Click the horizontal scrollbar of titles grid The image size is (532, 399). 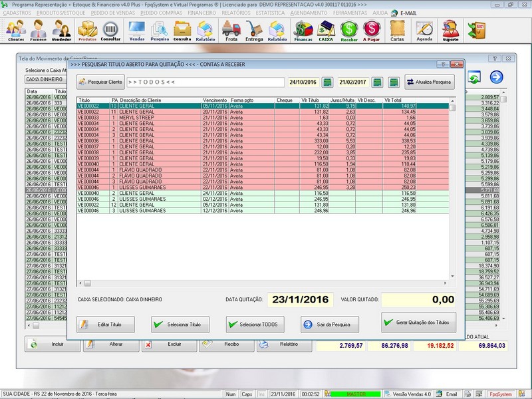coord(263,283)
